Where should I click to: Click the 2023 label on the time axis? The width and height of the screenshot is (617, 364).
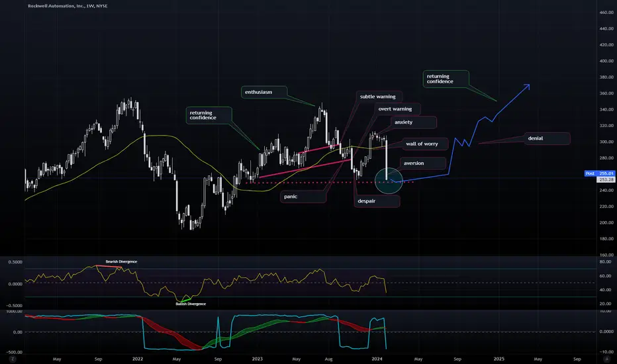pos(258,359)
